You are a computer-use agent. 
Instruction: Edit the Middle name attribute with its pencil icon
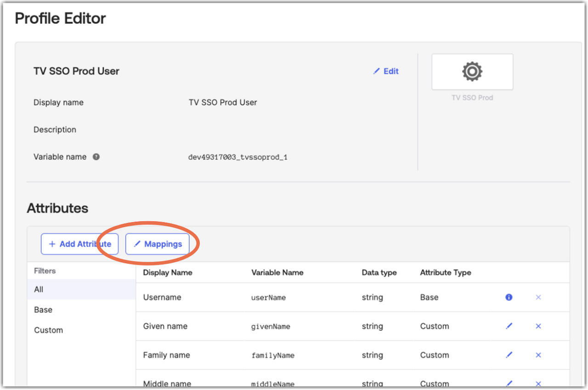[x=509, y=383]
